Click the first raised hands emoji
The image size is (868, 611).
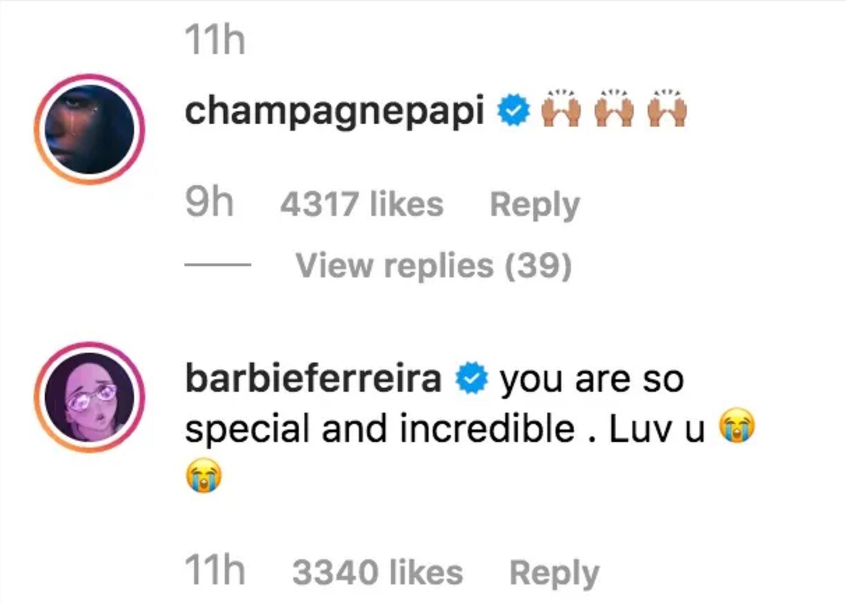(561, 110)
